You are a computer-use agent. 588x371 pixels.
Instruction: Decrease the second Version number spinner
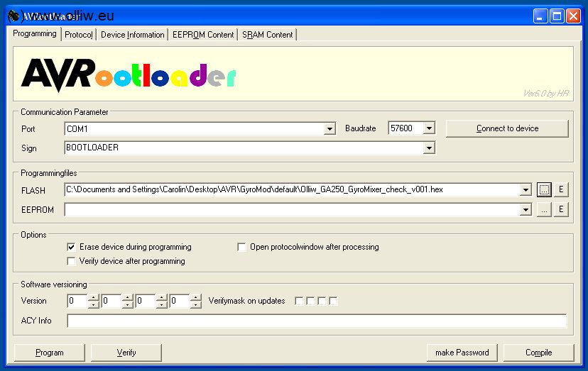[x=127, y=305]
